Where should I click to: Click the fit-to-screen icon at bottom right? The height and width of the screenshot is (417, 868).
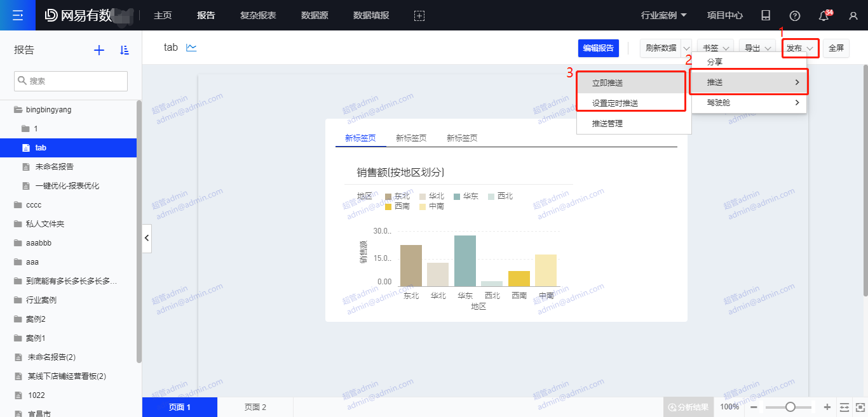pyautogui.click(x=860, y=407)
